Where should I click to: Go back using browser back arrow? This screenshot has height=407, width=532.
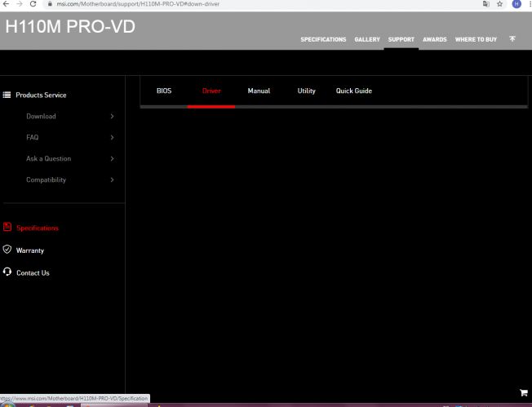pos(6,4)
